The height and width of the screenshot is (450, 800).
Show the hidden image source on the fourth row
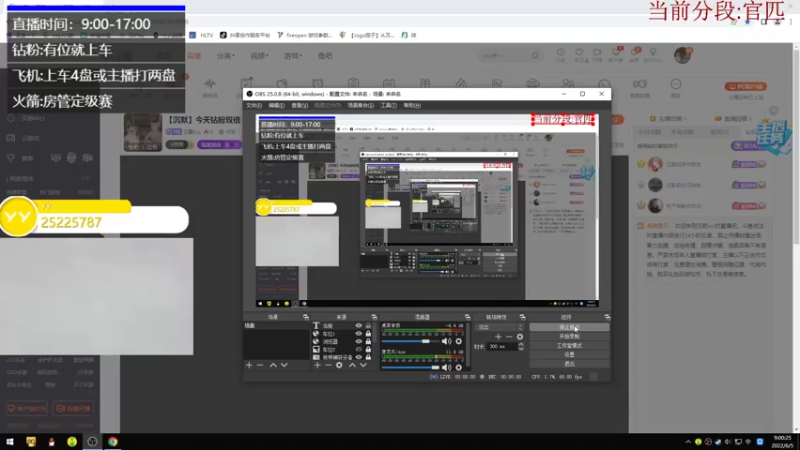359,349
